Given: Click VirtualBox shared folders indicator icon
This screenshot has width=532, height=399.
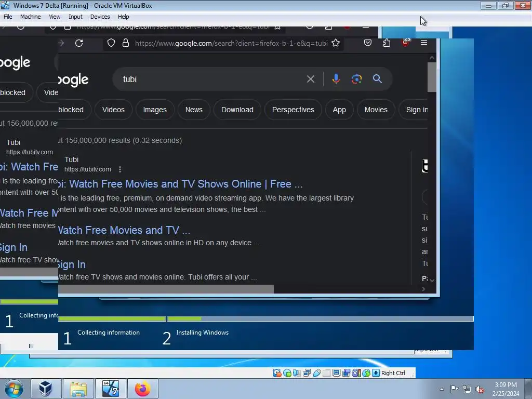Looking at the screenshot, I should 326,373.
